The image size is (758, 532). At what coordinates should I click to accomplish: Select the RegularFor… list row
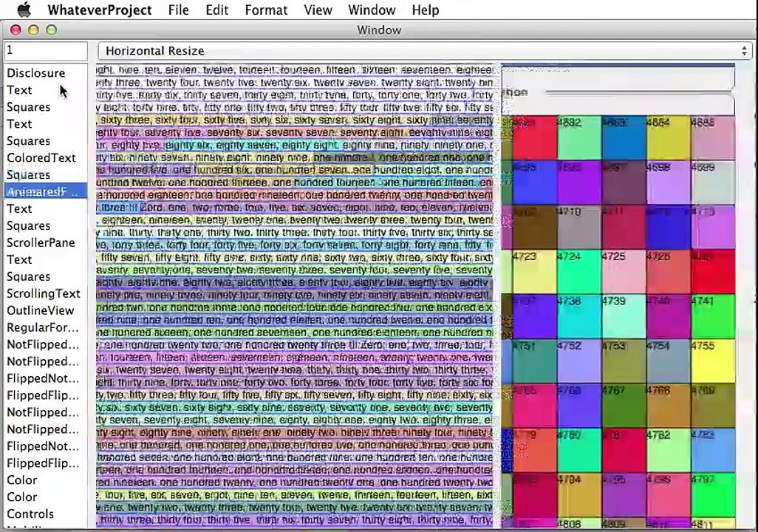pos(46,327)
